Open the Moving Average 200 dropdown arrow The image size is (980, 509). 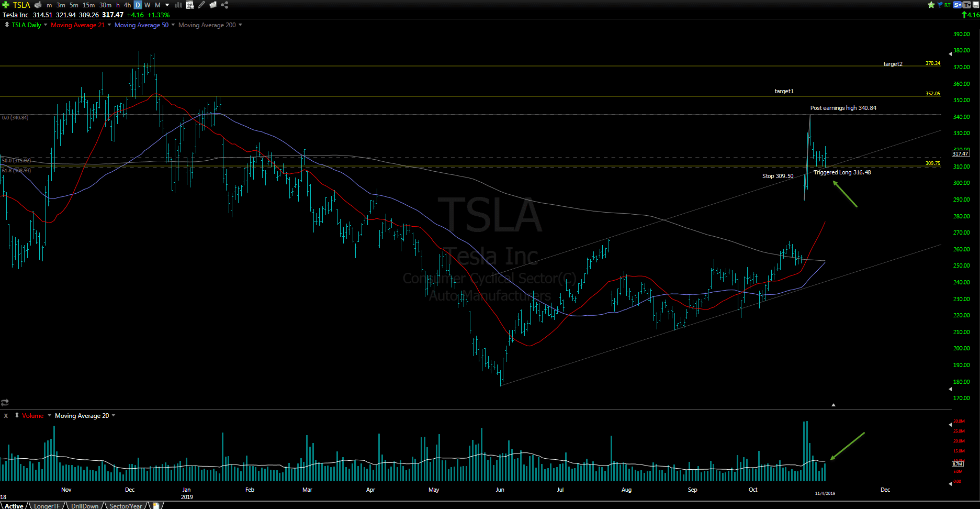[240, 25]
